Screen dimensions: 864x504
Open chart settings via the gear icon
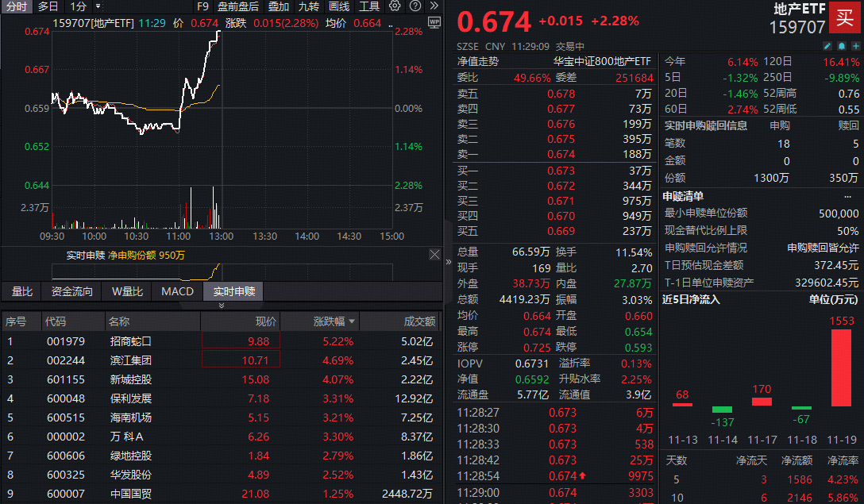click(394, 6)
